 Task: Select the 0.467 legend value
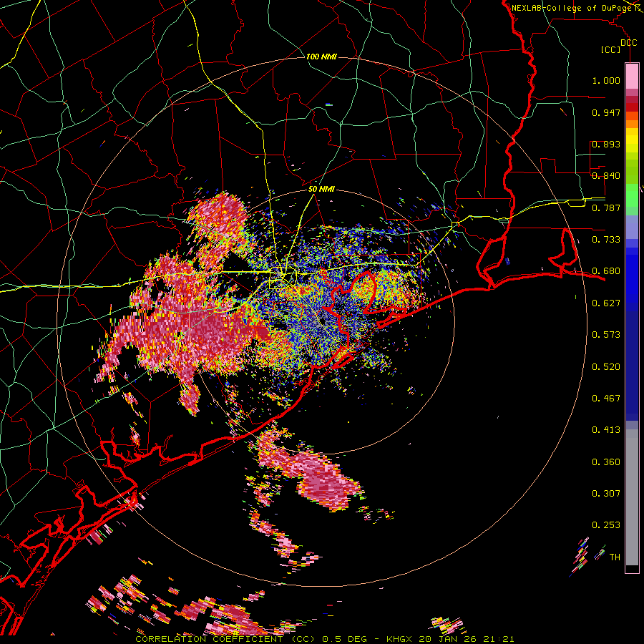606,399
